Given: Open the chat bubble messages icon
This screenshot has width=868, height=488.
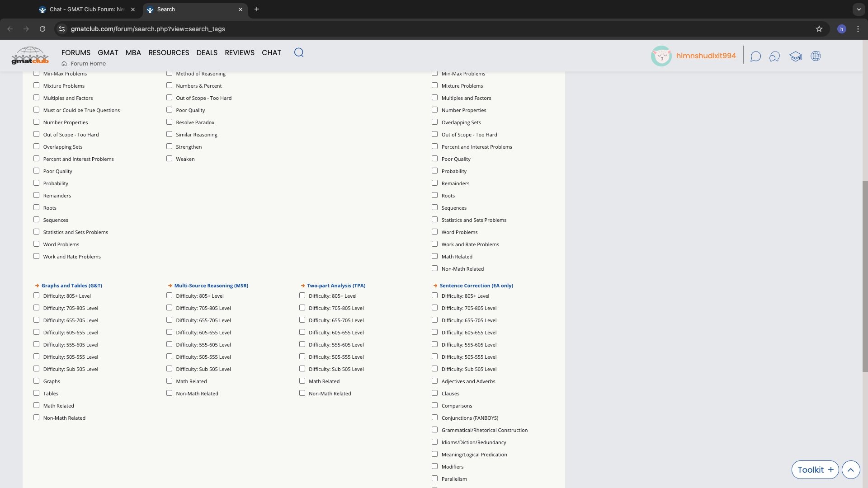Looking at the screenshot, I should click(755, 56).
